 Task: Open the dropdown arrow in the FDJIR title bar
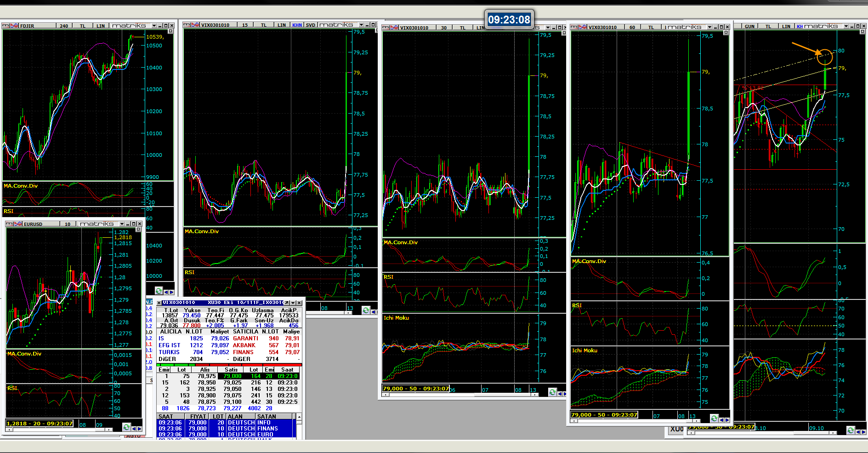pos(154,26)
